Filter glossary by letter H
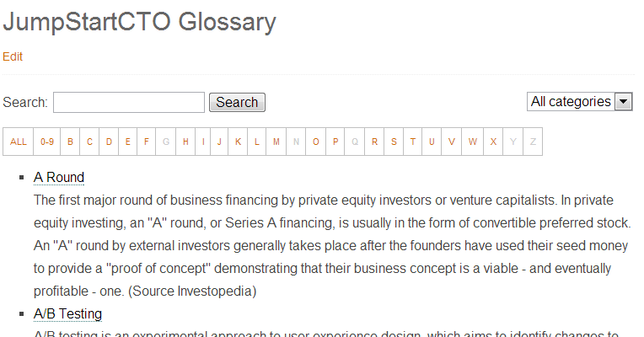Viewport: 644px width, 337px height. click(x=185, y=142)
